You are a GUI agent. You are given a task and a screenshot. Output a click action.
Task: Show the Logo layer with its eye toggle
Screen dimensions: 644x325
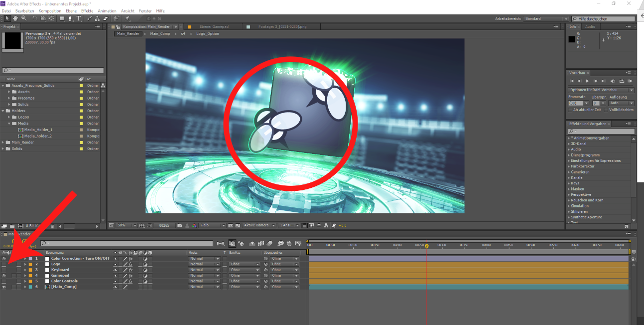4,264
